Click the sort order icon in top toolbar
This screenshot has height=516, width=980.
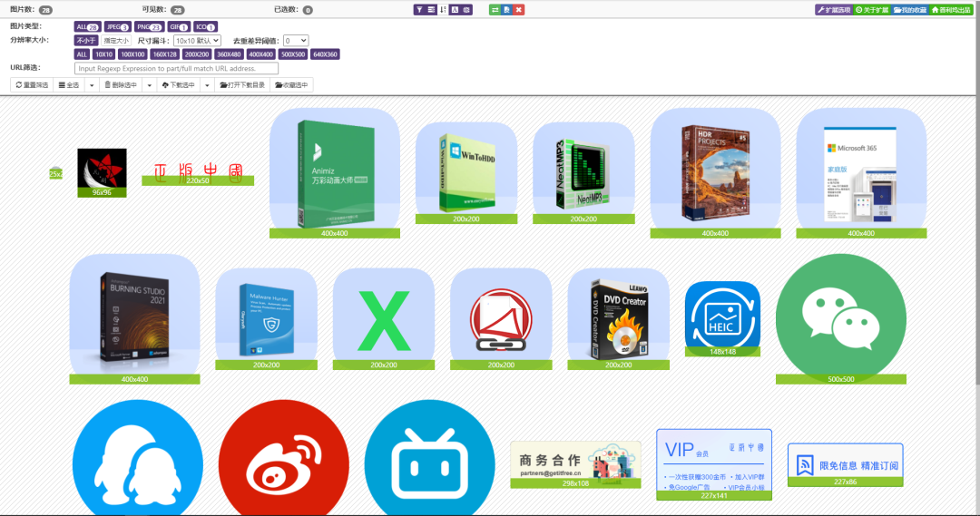click(x=443, y=10)
